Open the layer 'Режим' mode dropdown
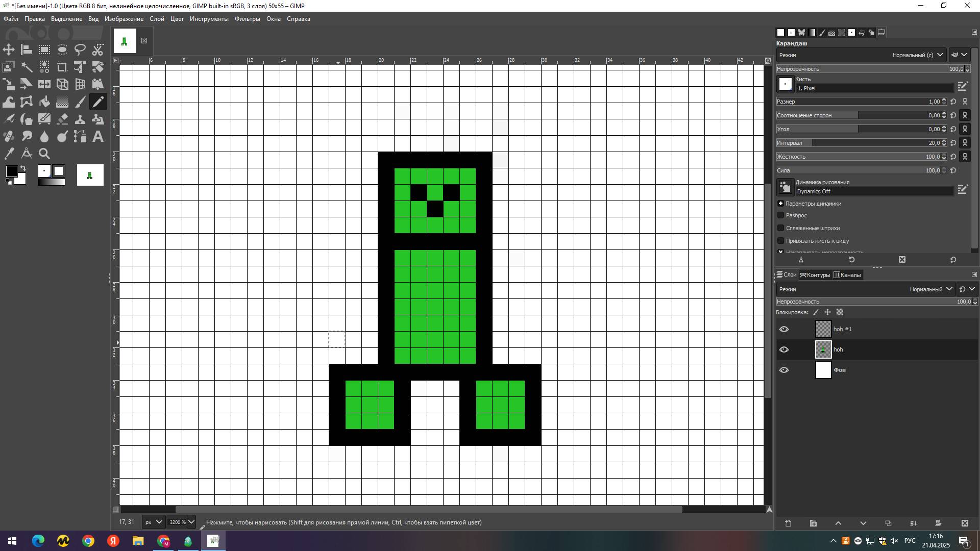 click(x=866, y=289)
